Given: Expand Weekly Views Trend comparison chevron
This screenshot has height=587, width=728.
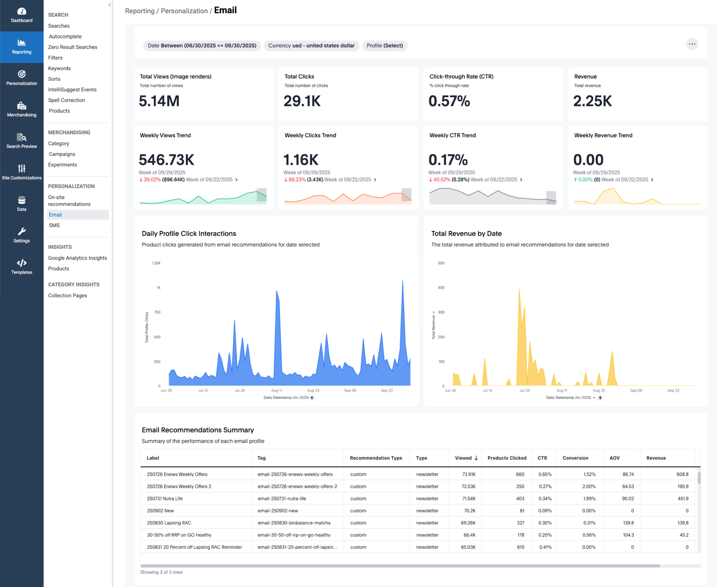Looking at the screenshot, I should pos(237,180).
